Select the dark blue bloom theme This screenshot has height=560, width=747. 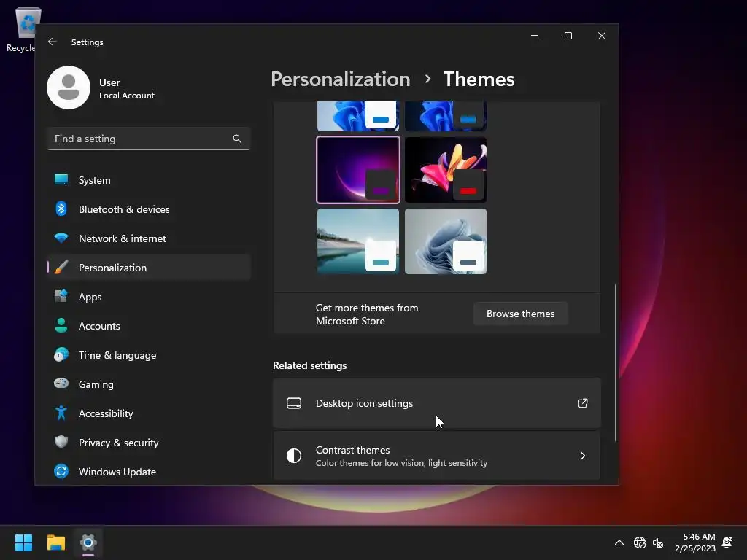pos(446,116)
